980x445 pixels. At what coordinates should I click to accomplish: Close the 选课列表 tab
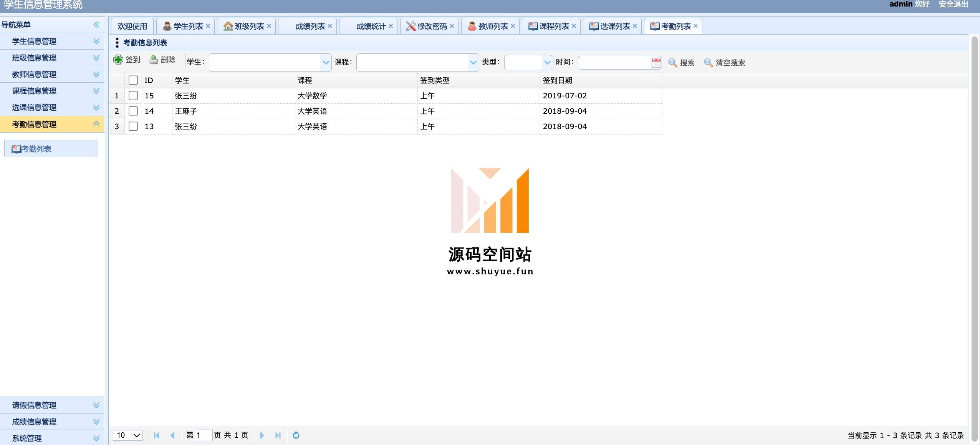635,26
